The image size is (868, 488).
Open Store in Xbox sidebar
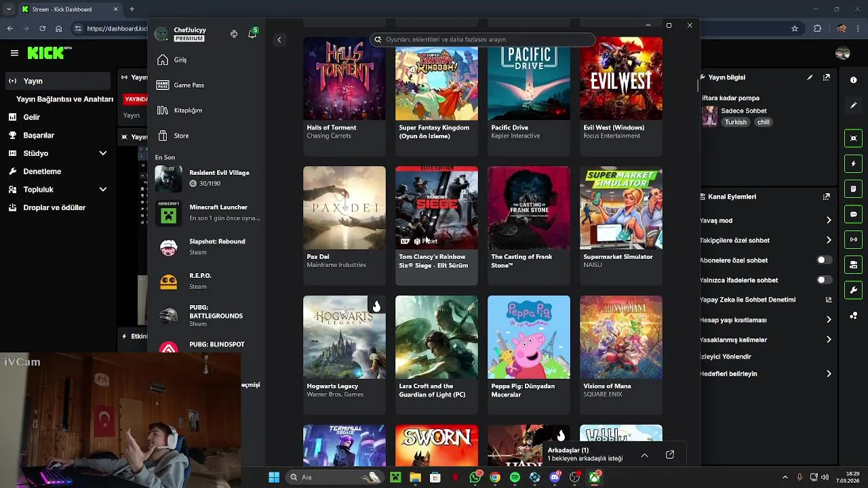coord(205,136)
